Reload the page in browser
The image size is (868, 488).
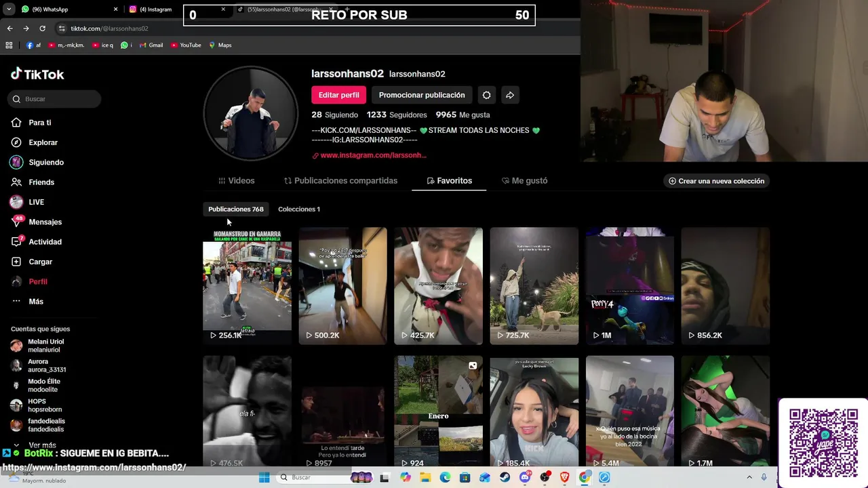point(42,28)
